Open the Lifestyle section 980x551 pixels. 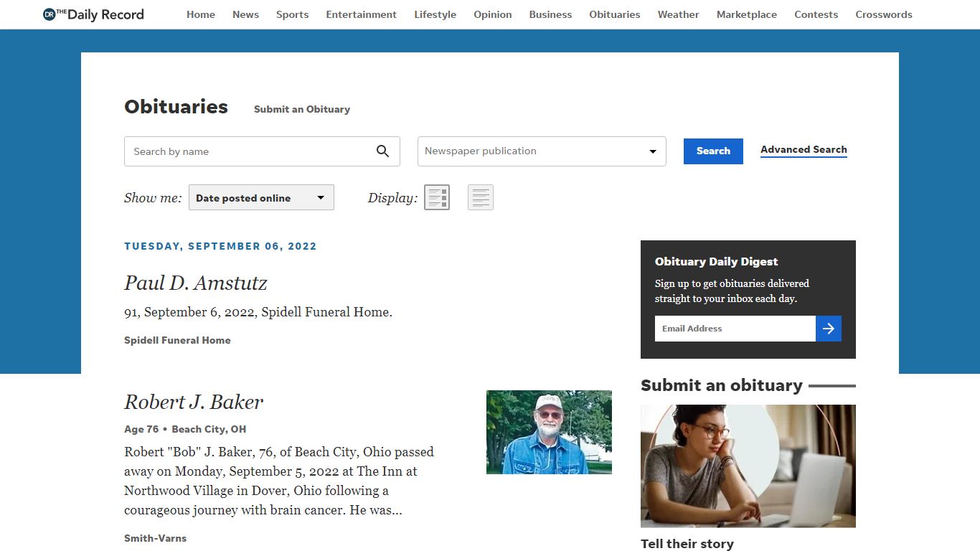click(x=435, y=14)
